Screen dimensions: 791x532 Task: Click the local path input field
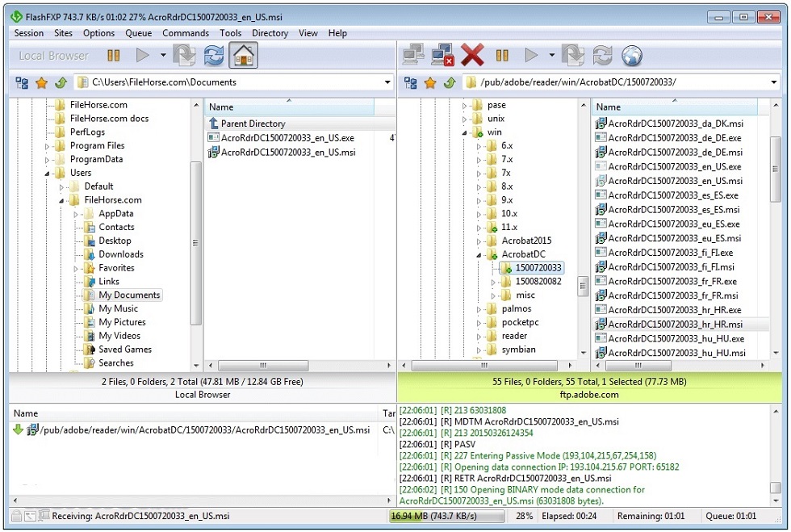235,82
